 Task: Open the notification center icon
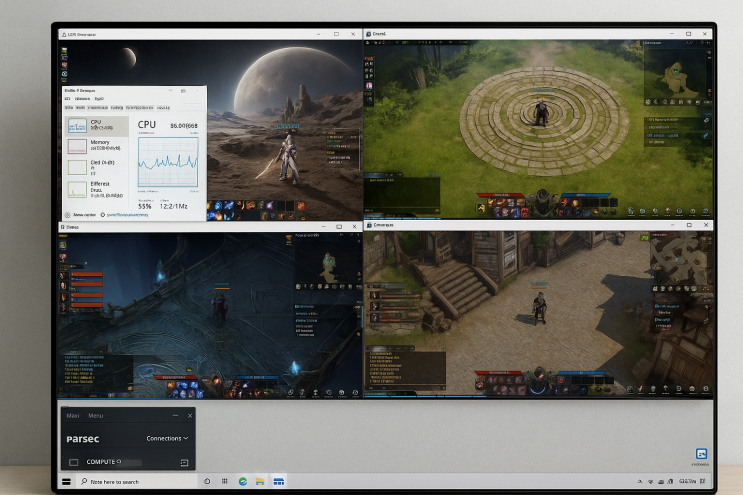(x=702, y=481)
